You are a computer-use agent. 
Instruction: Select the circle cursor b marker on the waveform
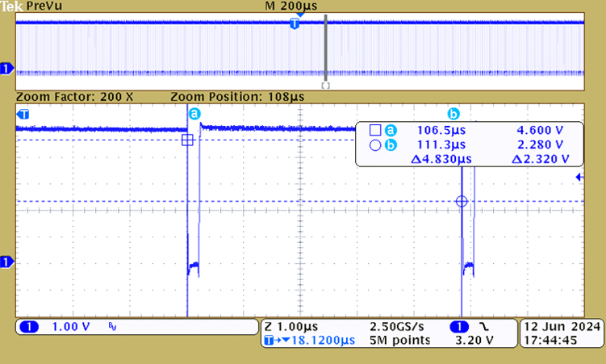[x=462, y=202]
